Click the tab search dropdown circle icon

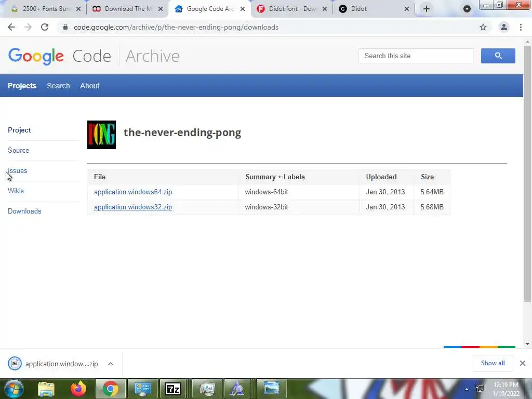(x=467, y=9)
